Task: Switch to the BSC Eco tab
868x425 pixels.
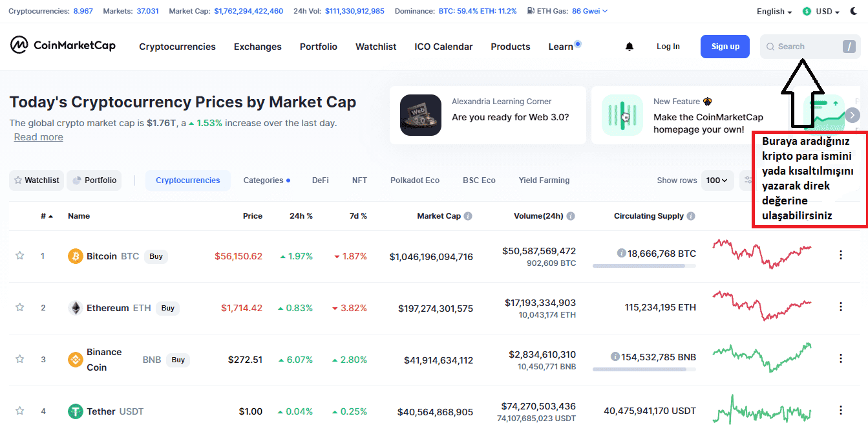Action: pos(479,180)
